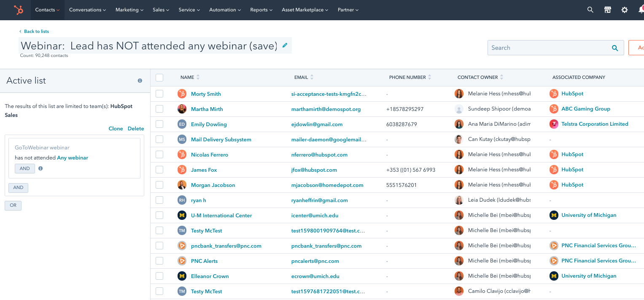Open the Marketing dropdown
Viewport: 644px width, 300px height.
coord(129,10)
